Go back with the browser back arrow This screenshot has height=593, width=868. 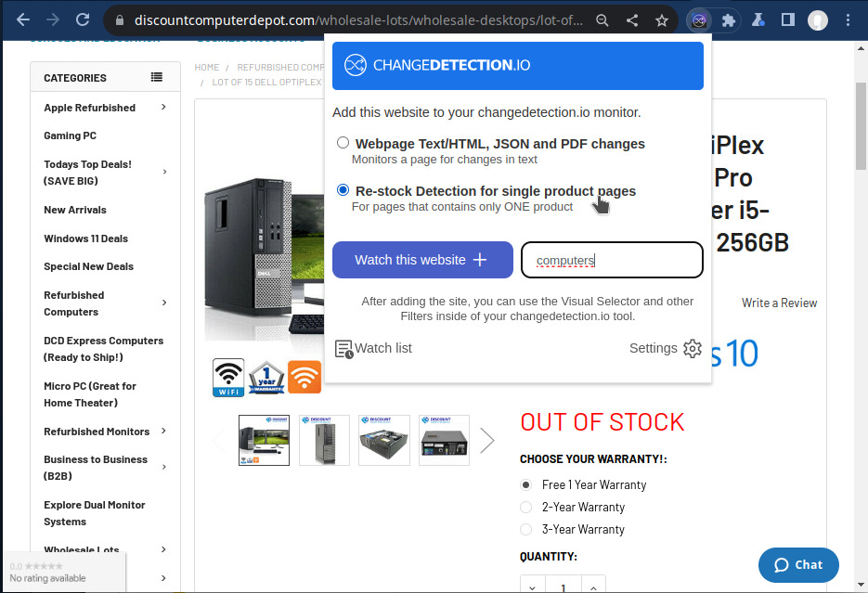22,20
